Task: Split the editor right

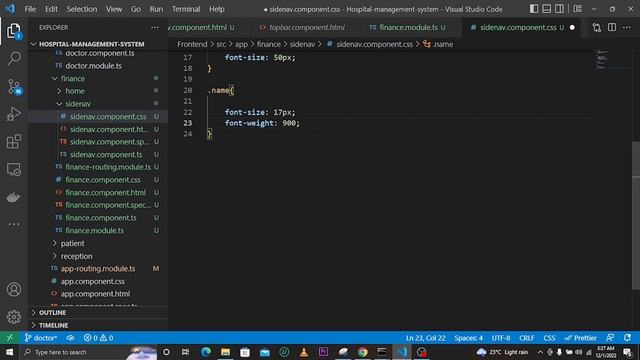Action: 612,27
